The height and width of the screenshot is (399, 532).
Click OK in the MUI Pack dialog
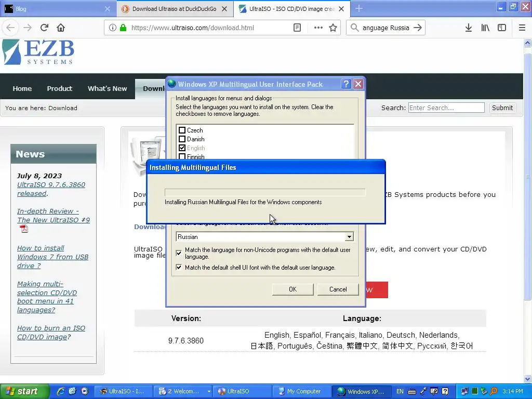click(293, 289)
